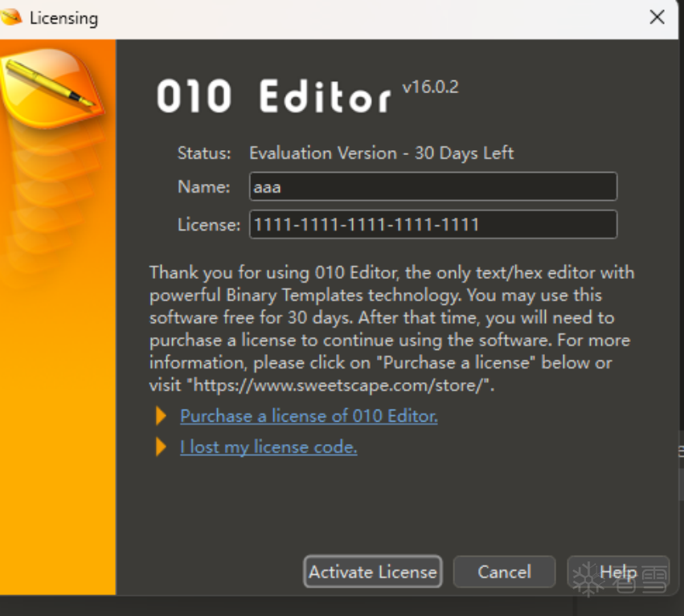Open Help for licensing
Screen dimensions: 684x616
618,571
